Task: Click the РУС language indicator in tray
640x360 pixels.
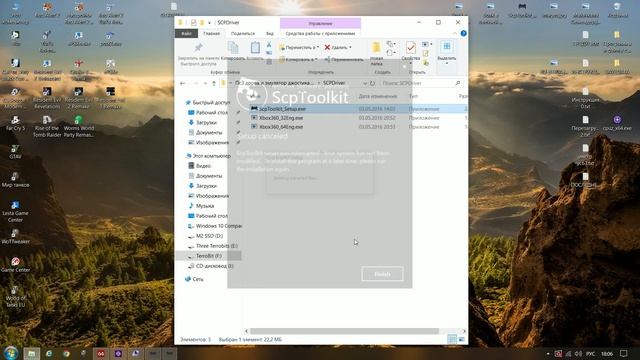Action: point(590,353)
